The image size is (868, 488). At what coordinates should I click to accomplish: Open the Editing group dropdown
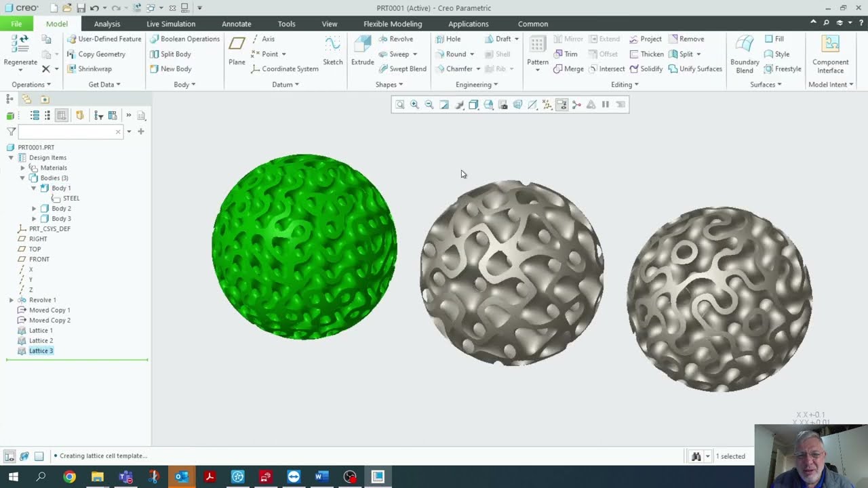pyautogui.click(x=625, y=85)
